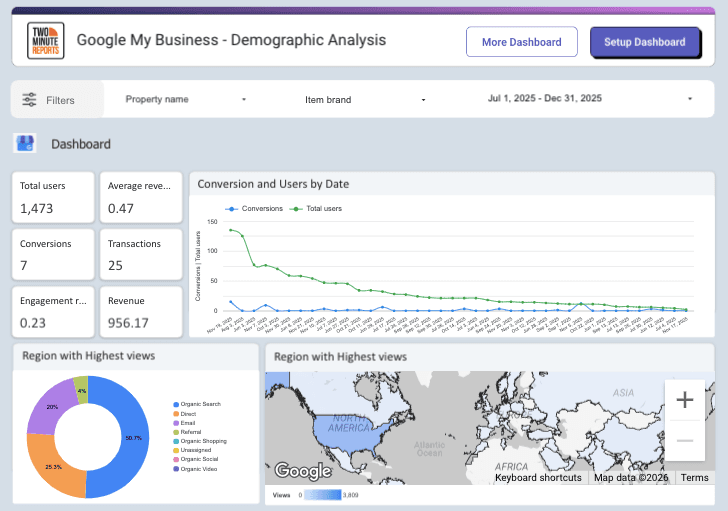Image resolution: width=728 pixels, height=511 pixels.
Task: Open the map Terms link
Action: click(x=694, y=478)
